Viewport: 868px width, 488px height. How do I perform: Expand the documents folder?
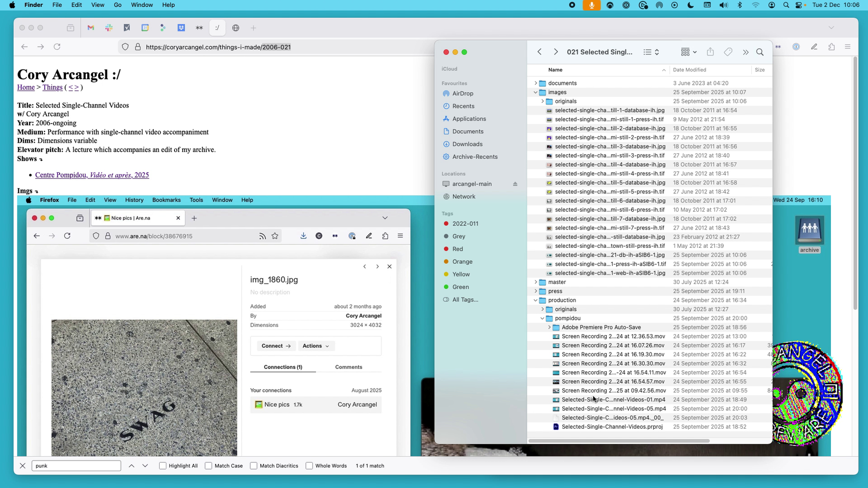[535, 83]
